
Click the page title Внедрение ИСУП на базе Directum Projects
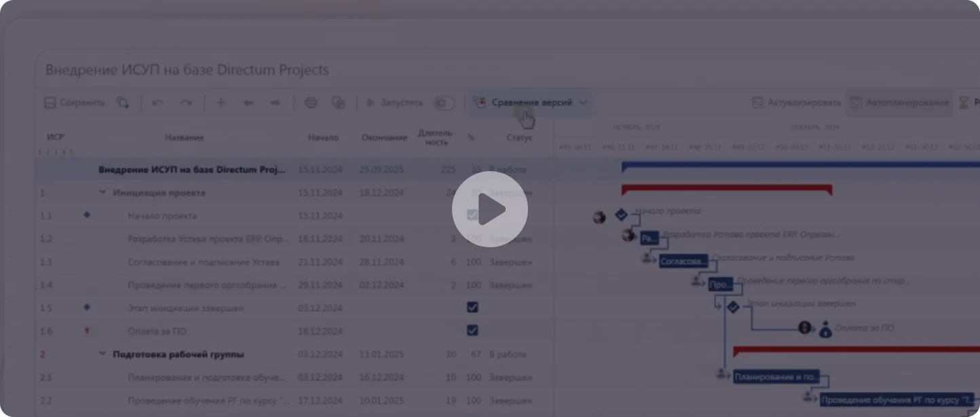coord(187,70)
